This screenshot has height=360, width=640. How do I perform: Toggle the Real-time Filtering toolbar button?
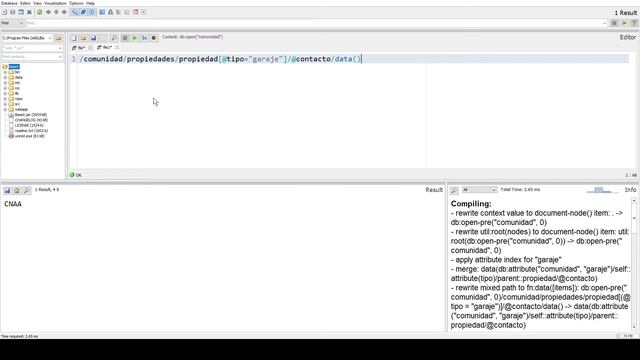point(75,12)
